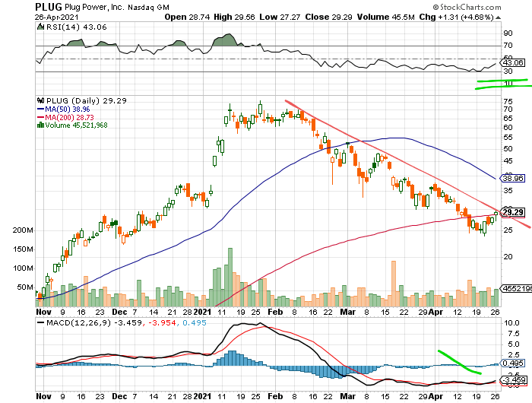Click the candlestick icon beside PLUG (Daily)
This screenshot has height=403, width=532.
click(41, 101)
